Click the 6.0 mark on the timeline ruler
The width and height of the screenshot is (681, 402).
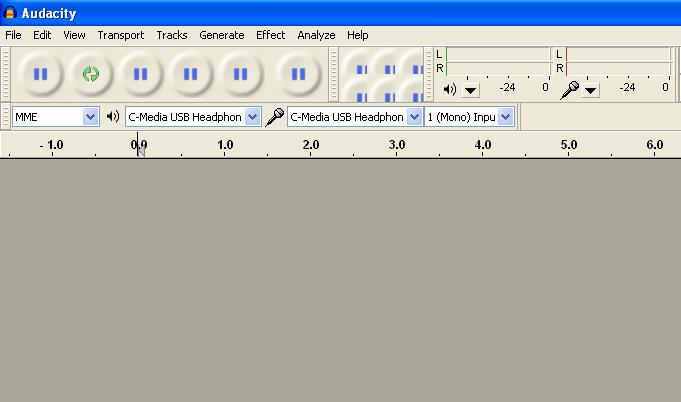[x=655, y=145]
